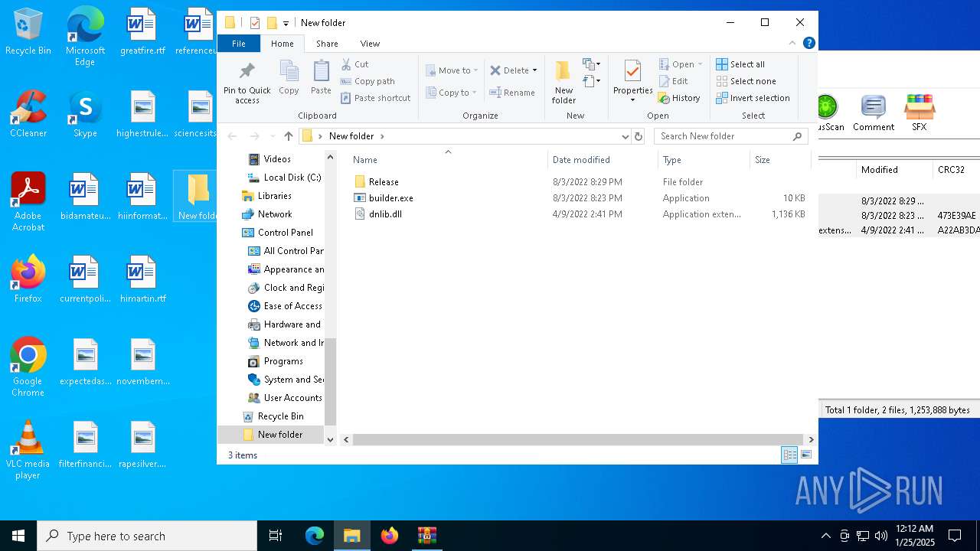The width and height of the screenshot is (980, 551).
Task: Open the CCleaner desktop shortcut
Action: pyautogui.click(x=28, y=113)
